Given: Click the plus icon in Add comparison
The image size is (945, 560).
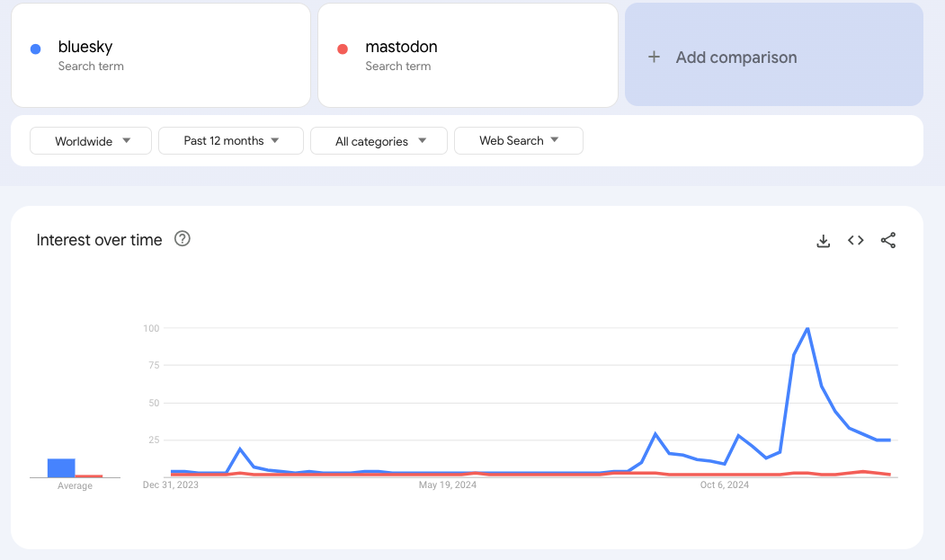Looking at the screenshot, I should 655,58.
